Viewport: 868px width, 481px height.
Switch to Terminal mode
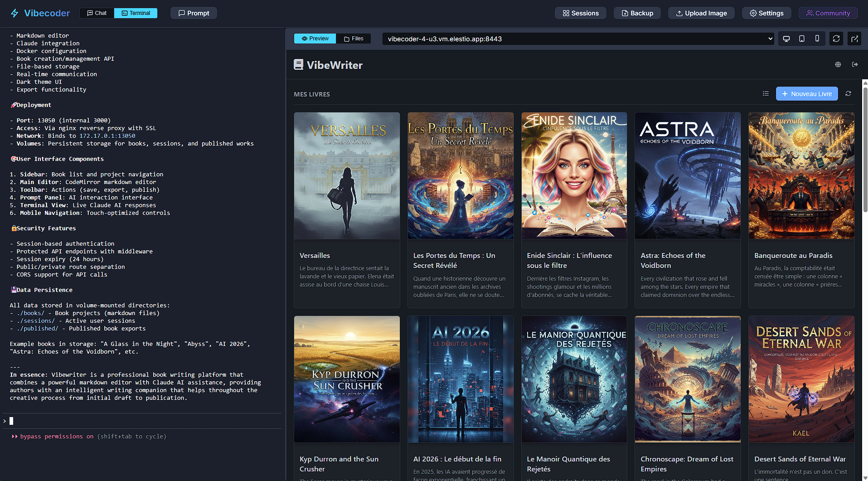[136, 13]
